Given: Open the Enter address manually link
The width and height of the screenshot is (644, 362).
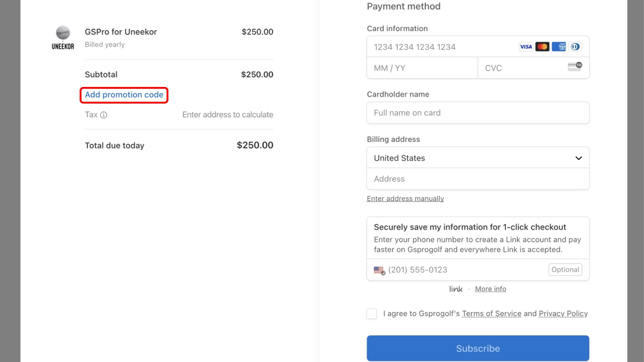Looking at the screenshot, I should (405, 199).
